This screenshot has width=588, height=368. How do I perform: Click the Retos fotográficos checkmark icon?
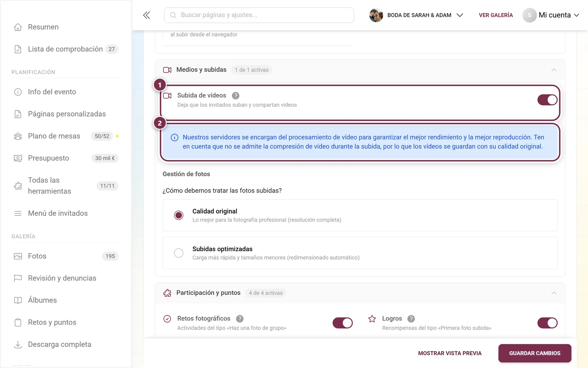167,319
